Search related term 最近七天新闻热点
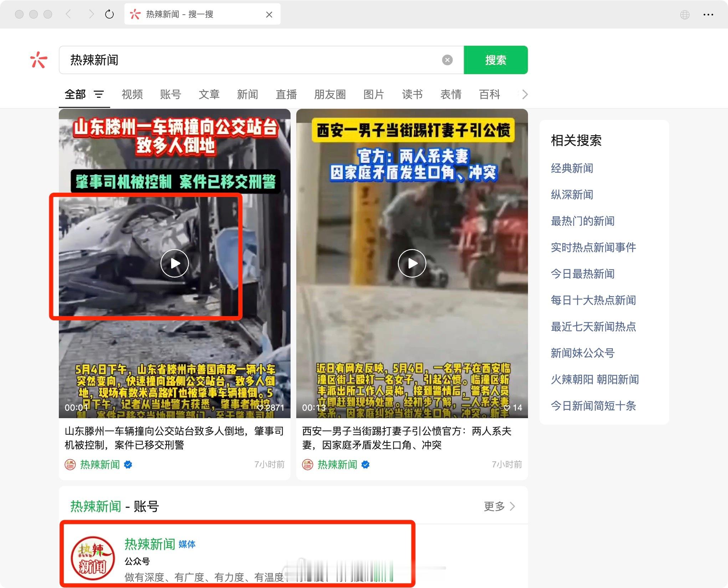Viewport: 728px width, 588px height. click(x=593, y=326)
